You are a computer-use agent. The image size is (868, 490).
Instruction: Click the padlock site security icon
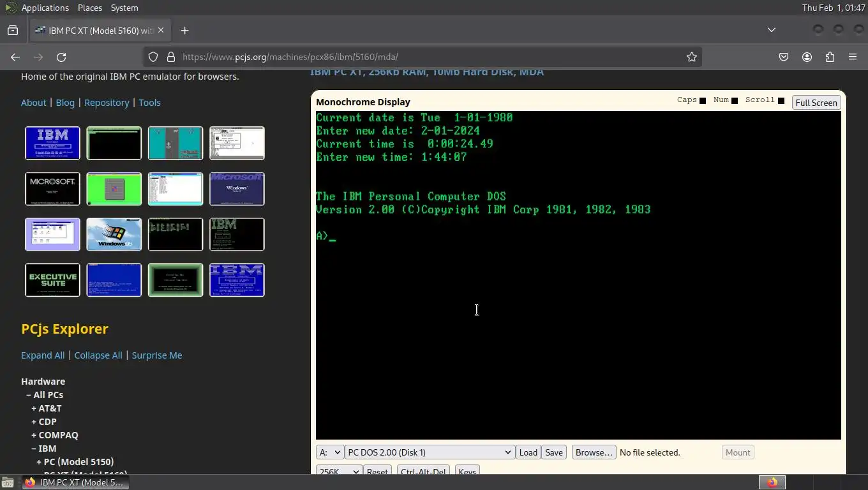(170, 57)
